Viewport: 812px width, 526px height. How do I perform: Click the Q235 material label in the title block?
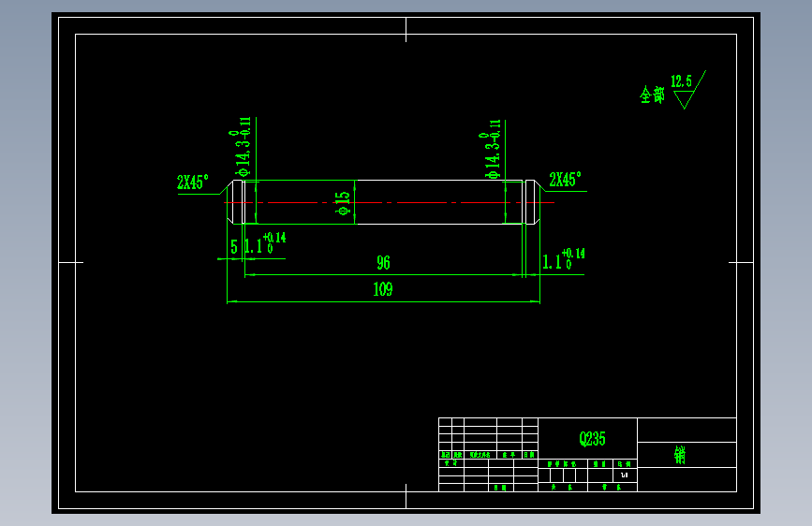click(x=592, y=439)
